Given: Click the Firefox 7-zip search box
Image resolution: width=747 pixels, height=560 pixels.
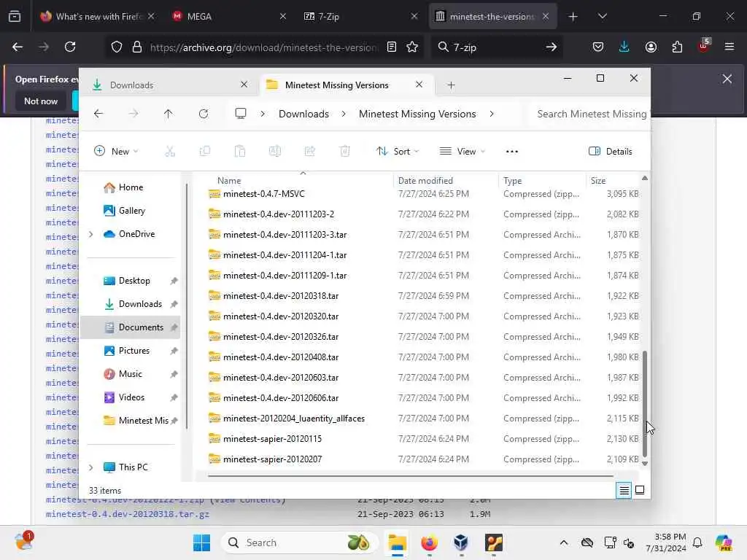Looking at the screenshot, I should [x=497, y=47].
